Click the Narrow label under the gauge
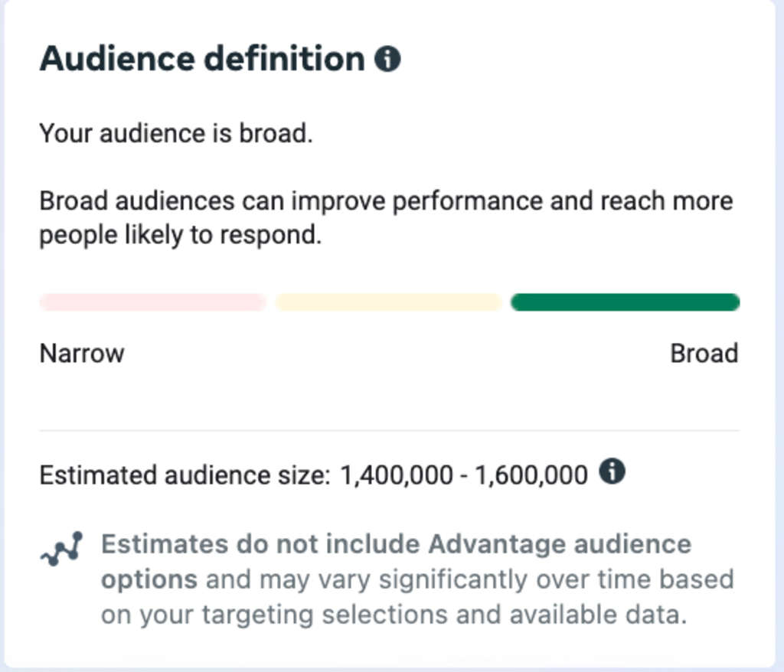This screenshot has width=784, height=672. [x=81, y=353]
